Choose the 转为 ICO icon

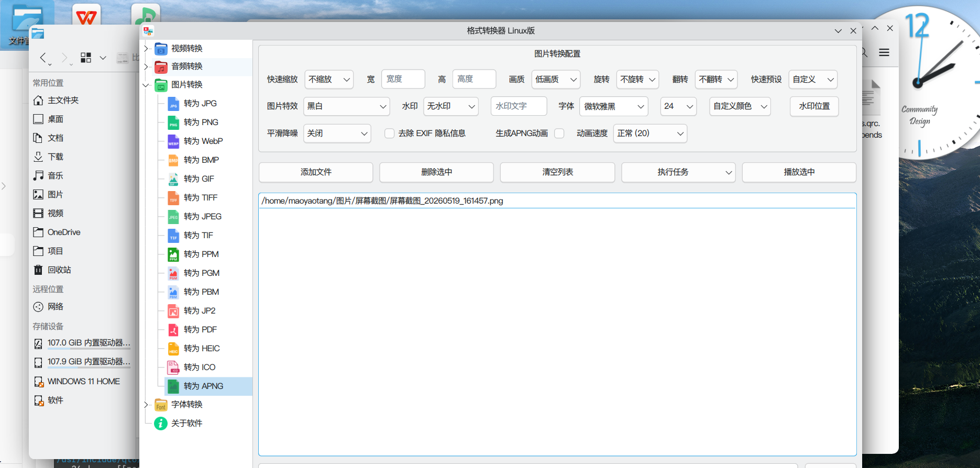pyautogui.click(x=173, y=367)
